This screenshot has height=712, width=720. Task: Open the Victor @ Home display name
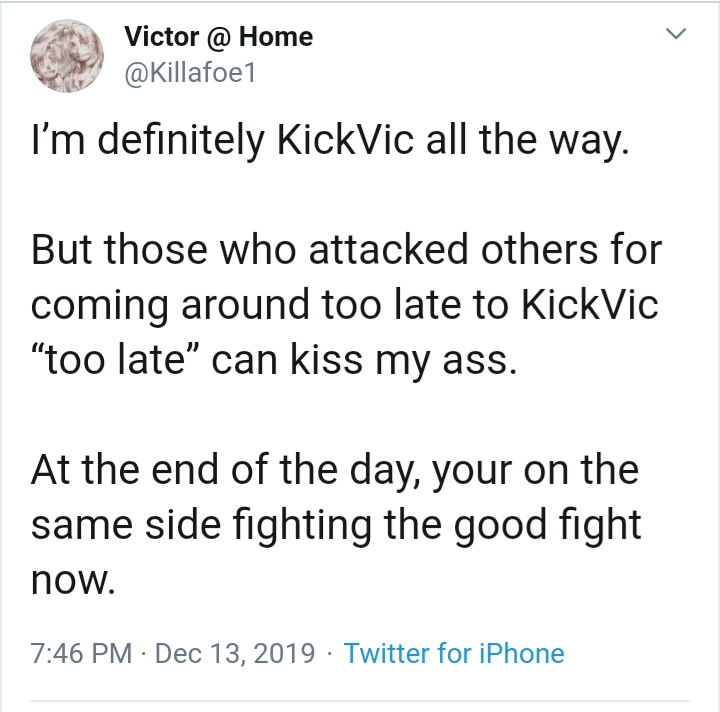point(219,37)
